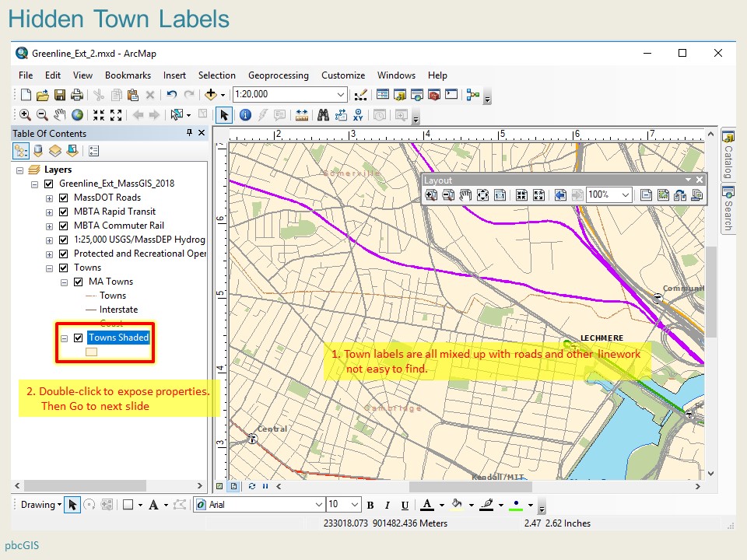Open the File menu
This screenshot has width=747, height=560.
coord(26,75)
